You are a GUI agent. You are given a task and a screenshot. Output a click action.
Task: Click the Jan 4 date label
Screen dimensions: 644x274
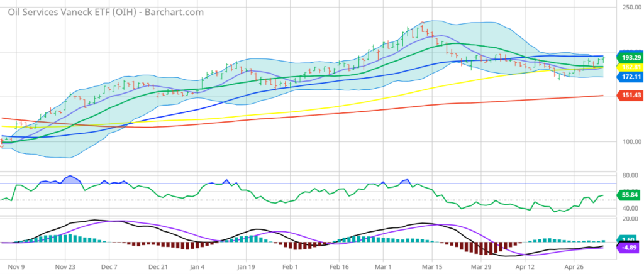[x=197, y=266]
